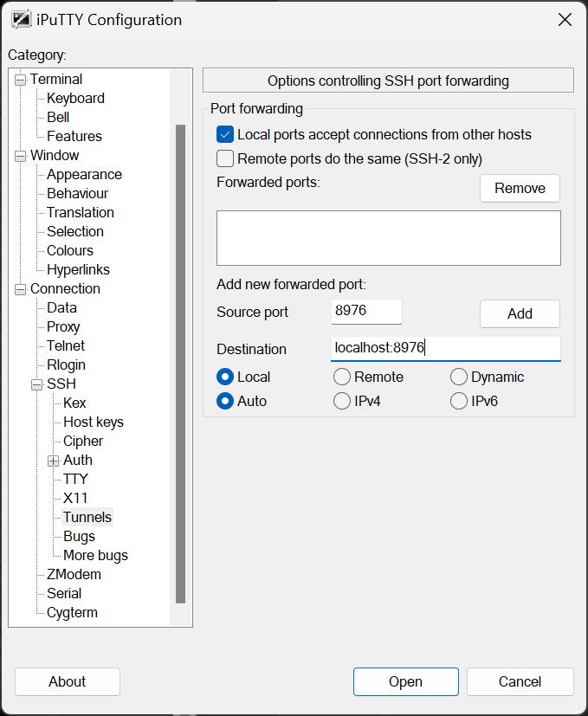588x716 pixels.
Task: Click the Remove button
Action: tap(520, 188)
